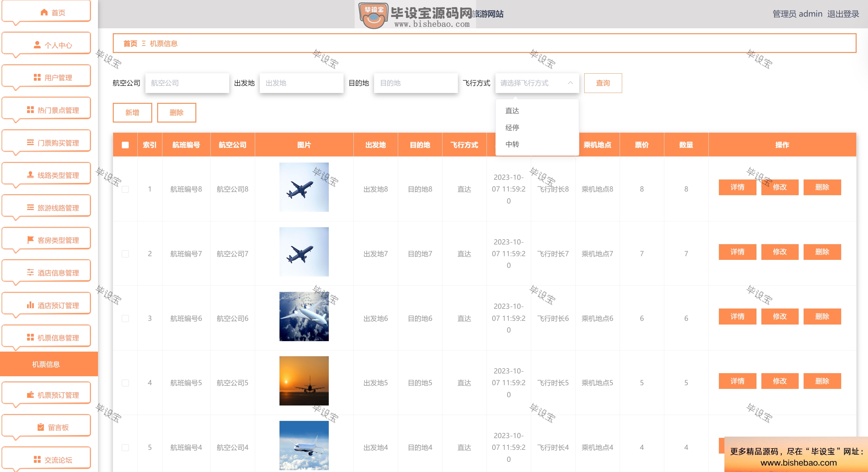Focus the 目的地 search input field
The image size is (868, 472).
tap(416, 83)
